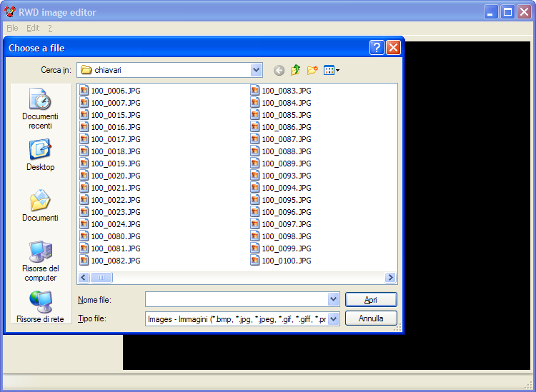
Task: Open the File menu
Action: (12, 28)
